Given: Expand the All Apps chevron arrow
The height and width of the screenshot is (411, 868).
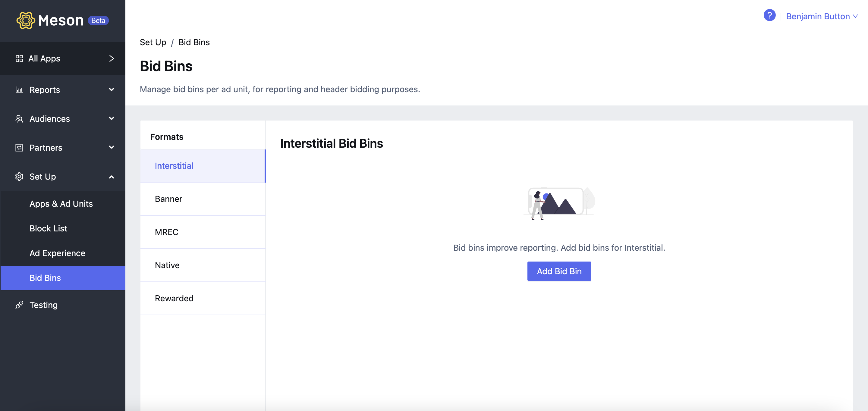Looking at the screenshot, I should [112, 59].
